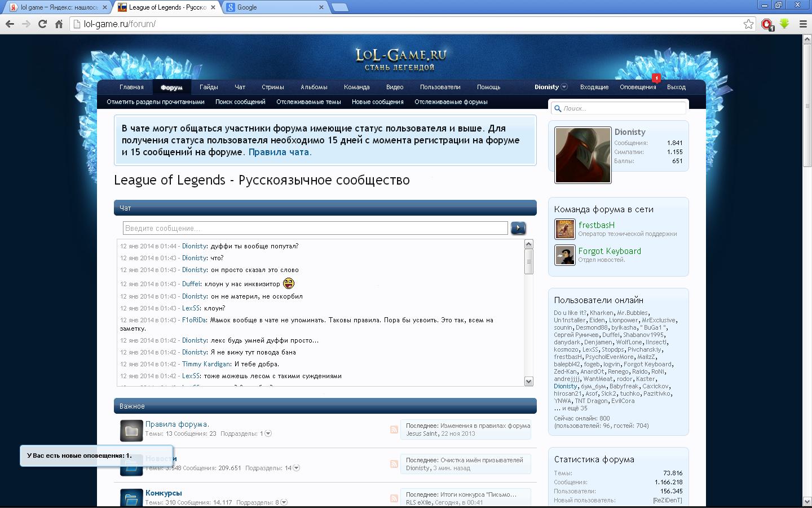This screenshot has height=508, width=812.
Task: Click Отметить разделы прочитанными
Action: (x=156, y=102)
